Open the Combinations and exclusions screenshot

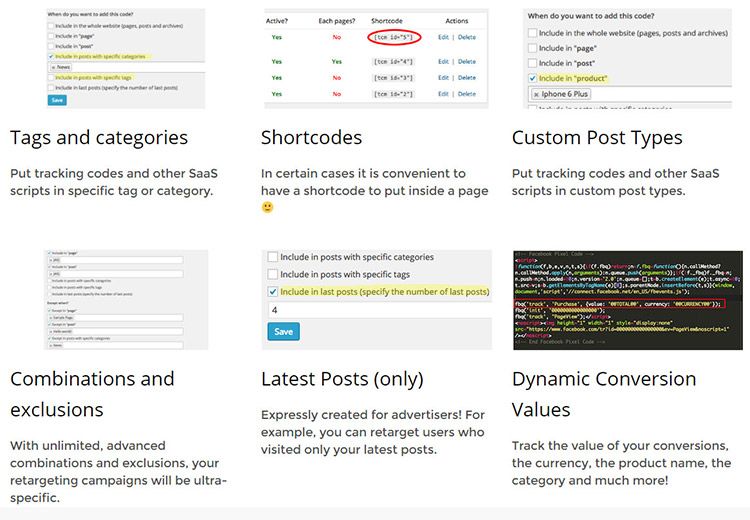126,299
